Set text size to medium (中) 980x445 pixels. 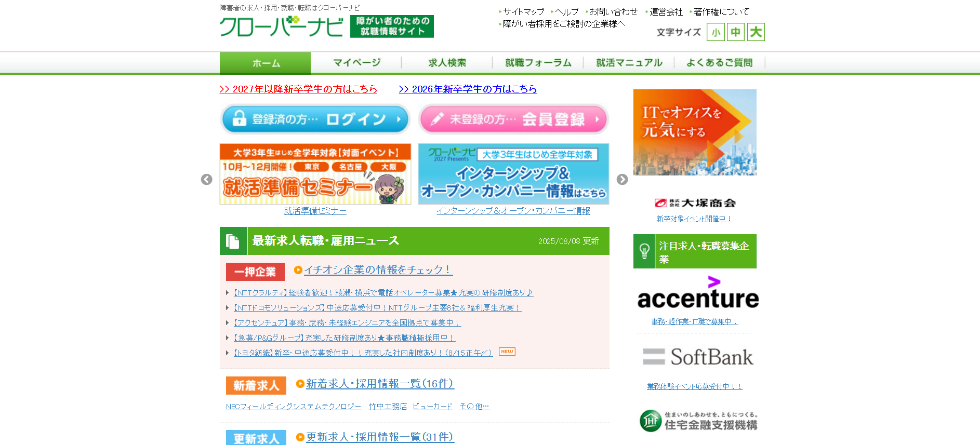[735, 32]
